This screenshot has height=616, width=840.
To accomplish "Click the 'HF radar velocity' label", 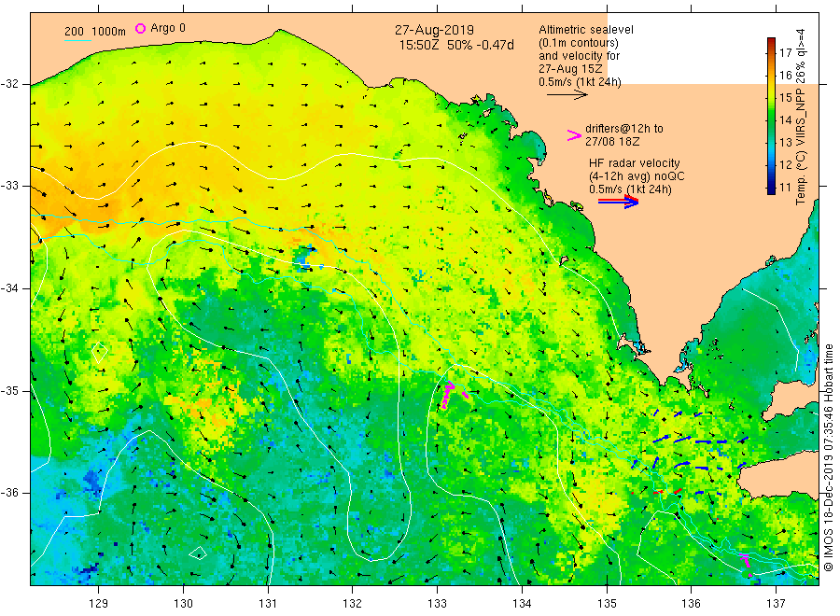I will point(635,162).
